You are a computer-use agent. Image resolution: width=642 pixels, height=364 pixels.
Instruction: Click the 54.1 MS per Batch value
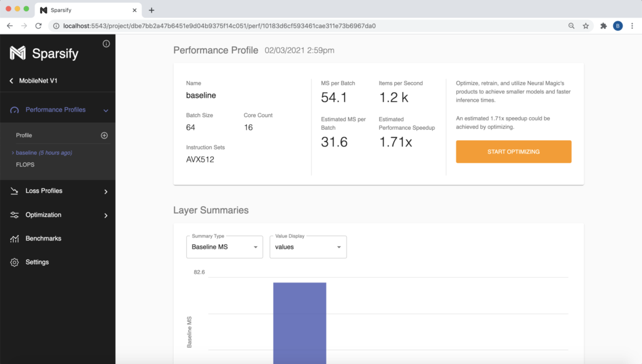[x=334, y=97]
